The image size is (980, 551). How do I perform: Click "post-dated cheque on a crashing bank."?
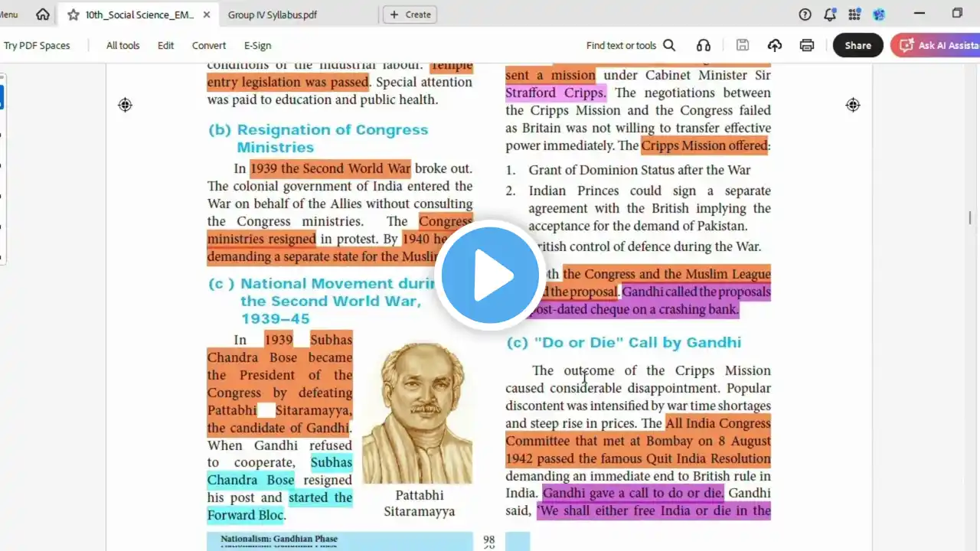633,309
